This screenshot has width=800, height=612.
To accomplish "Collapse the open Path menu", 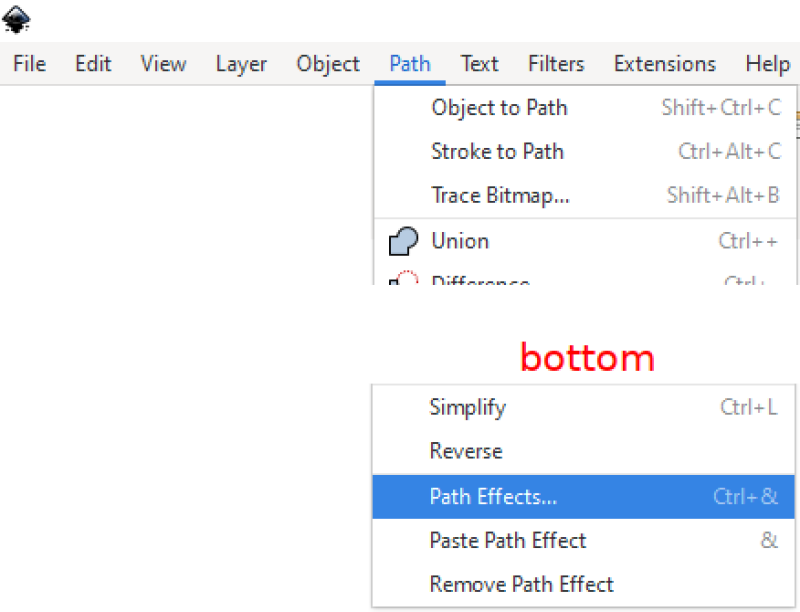I will pyautogui.click(x=410, y=64).
